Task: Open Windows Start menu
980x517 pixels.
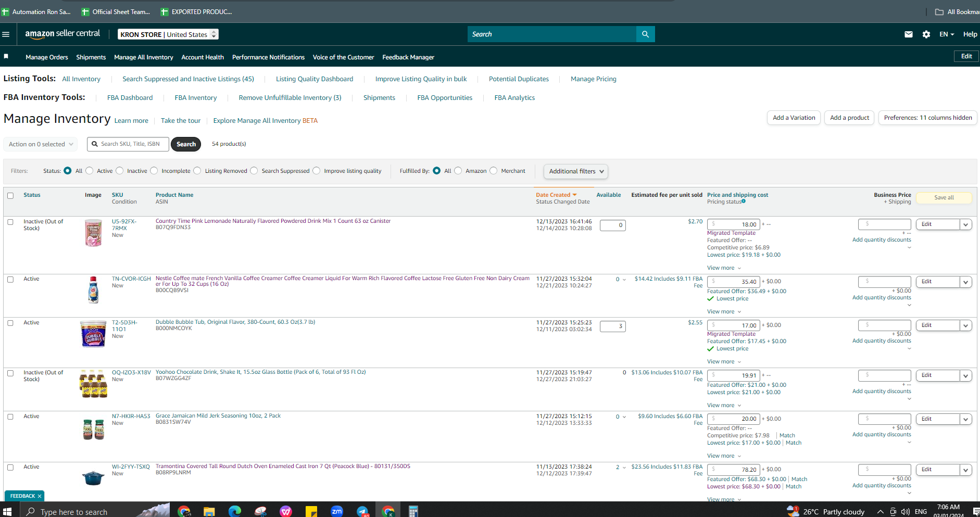Action: coord(7,512)
